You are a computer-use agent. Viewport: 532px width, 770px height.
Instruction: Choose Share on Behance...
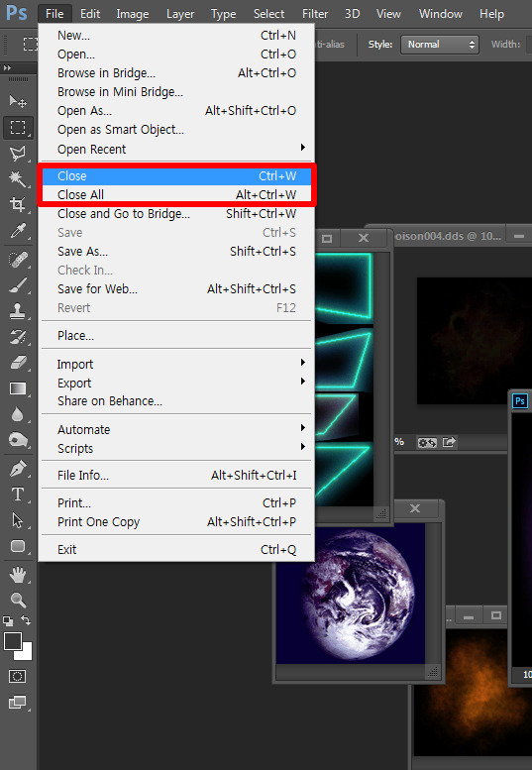(x=176, y=400)
